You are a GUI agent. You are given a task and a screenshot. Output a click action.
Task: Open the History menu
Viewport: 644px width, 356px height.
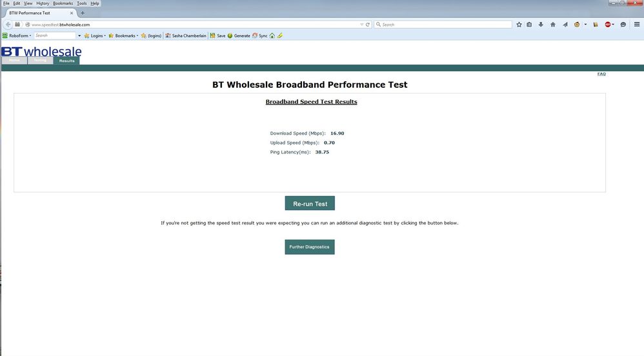pos(43,3)
